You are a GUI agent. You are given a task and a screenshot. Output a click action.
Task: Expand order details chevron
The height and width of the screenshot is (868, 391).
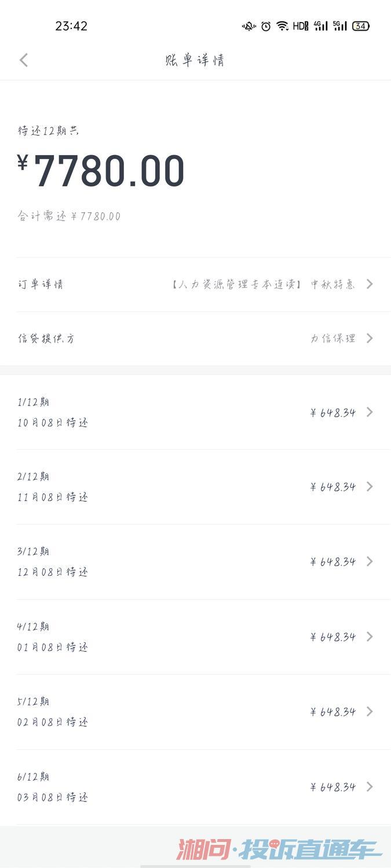pyautogui.click(x=370, y=284)
